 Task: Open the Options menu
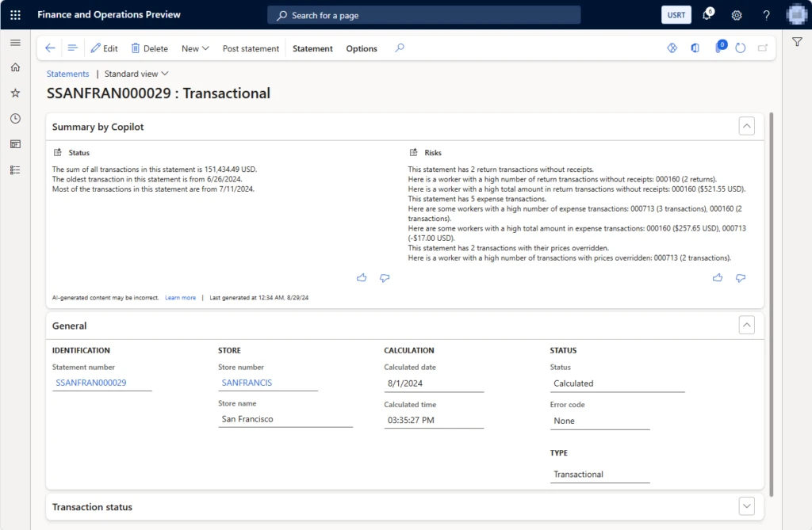click(361, 48)
